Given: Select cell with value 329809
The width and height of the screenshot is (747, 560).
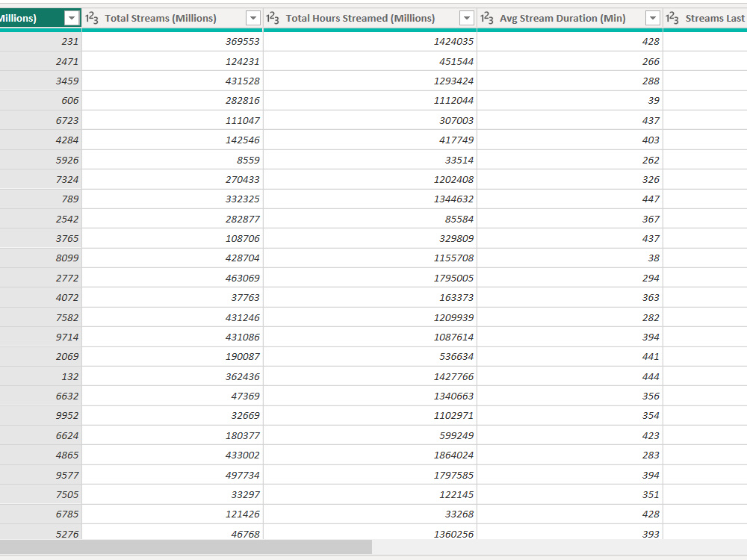Looking at the screenshot, I should [x=371, y=239].
